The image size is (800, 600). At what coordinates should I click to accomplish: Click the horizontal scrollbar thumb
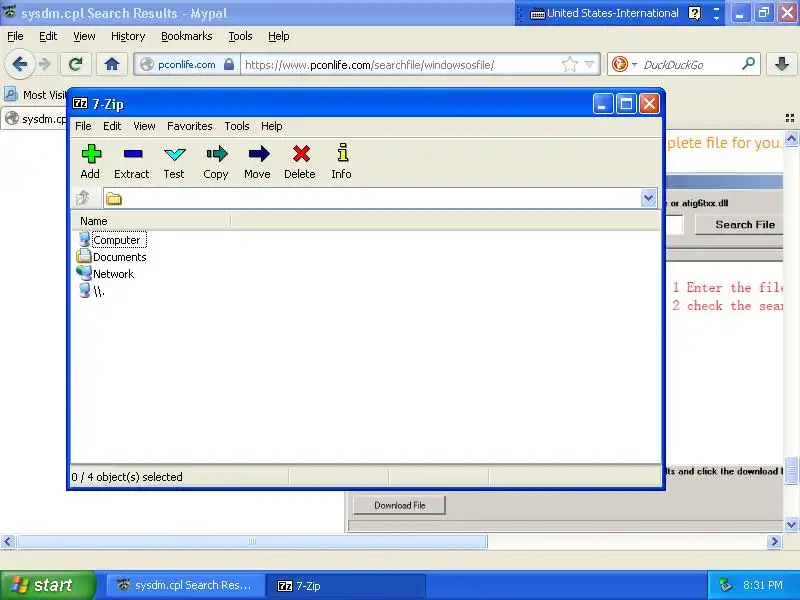[252, 541]
